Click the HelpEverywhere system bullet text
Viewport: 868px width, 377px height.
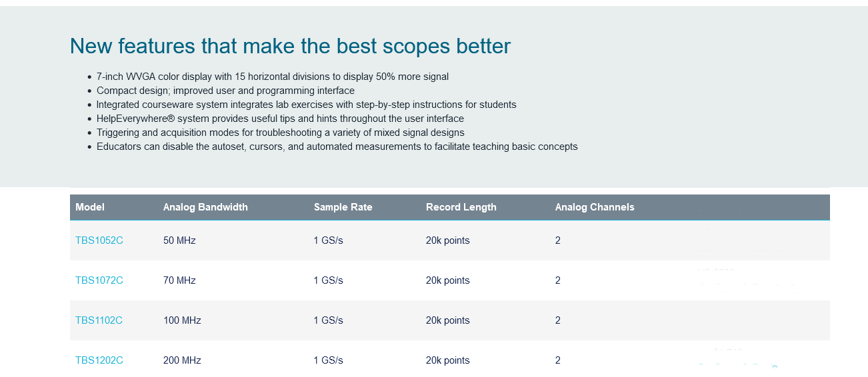[280, 119]
